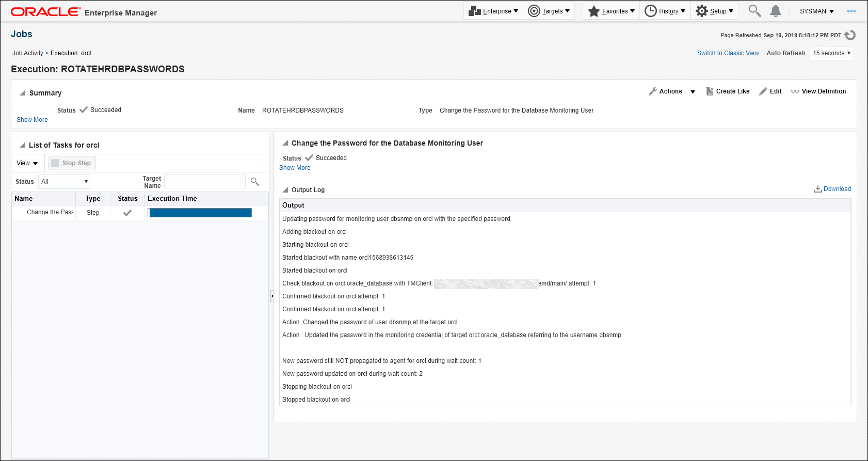The width and height of the screenshot is (868, 461).
Task: Click the Switch to Classic View link
Action: (728, 53)
